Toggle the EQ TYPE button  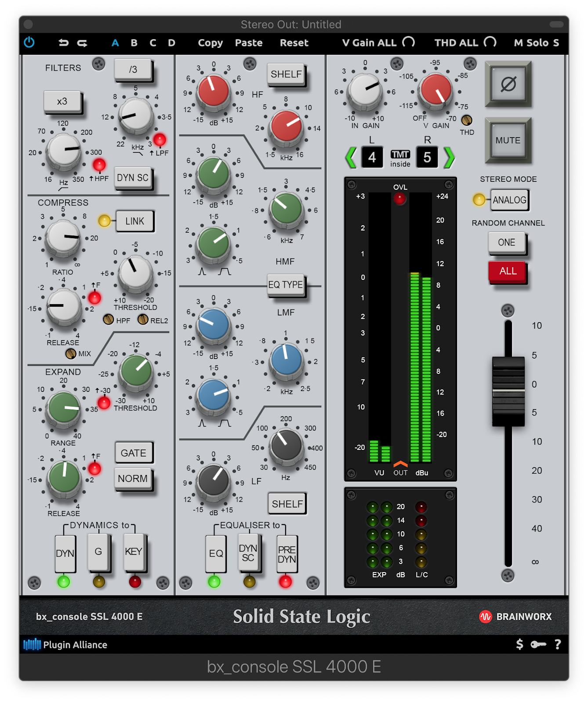(286, 285)
